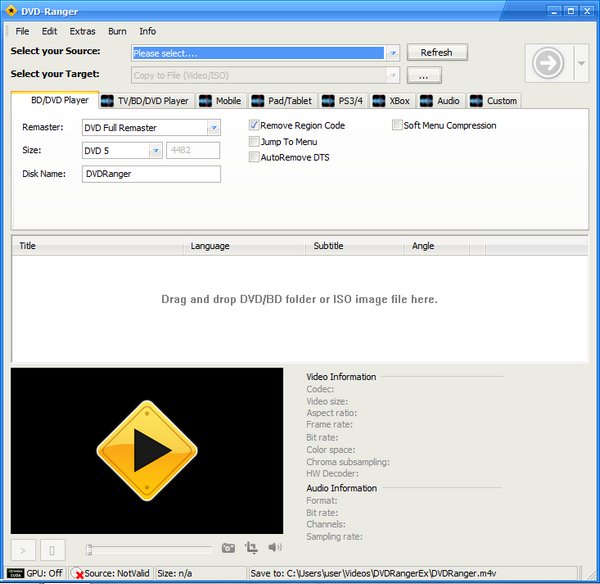
Task: Open the Extras menu
Action: [x=82, y=31]
